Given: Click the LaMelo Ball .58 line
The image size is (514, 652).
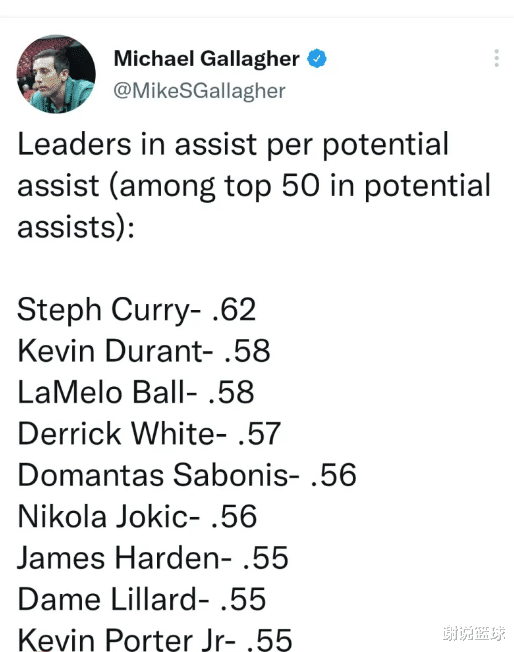Looking at the screenshot, I should [136, 392].
